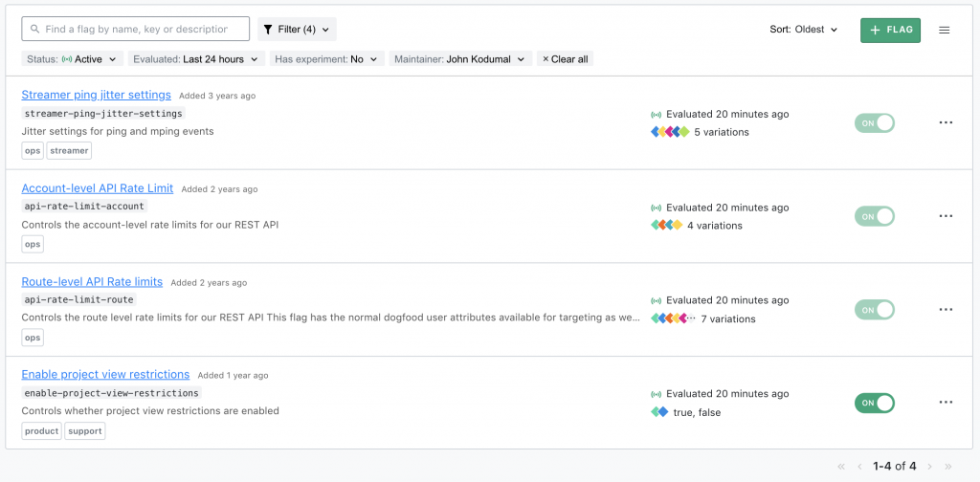The image size is (980, 482).
Task: Open the Sort: Oldest dropdown
Action: point(804,30)
